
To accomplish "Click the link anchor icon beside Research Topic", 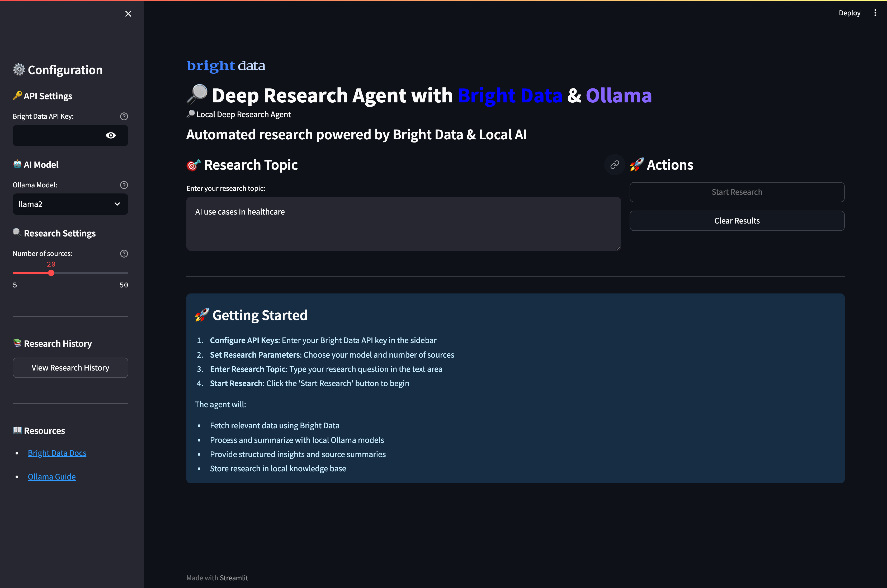I will pyautogui.click(x=614, y=164).
